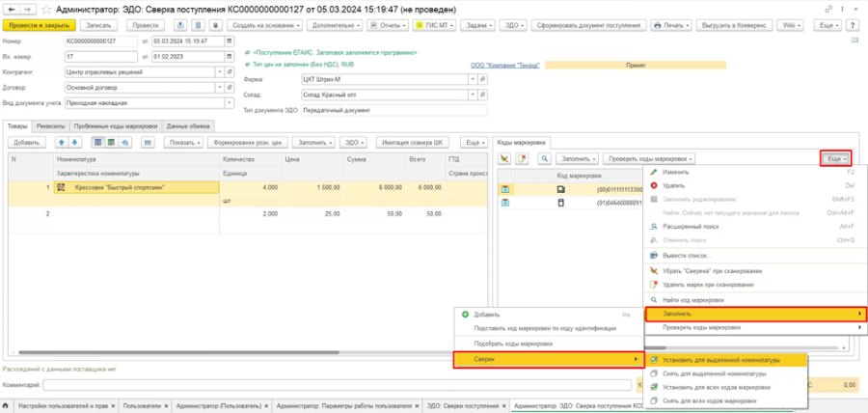Open Показать dropdown in Товары toolbar
This screenshot has height=413, width=868.
[x=184, y=142]
